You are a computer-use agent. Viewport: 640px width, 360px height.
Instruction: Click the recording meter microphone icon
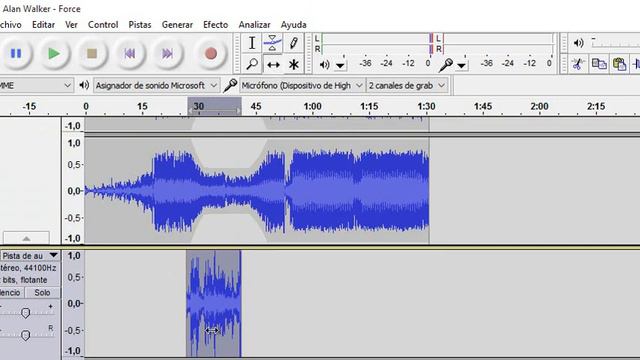[446, 64]
